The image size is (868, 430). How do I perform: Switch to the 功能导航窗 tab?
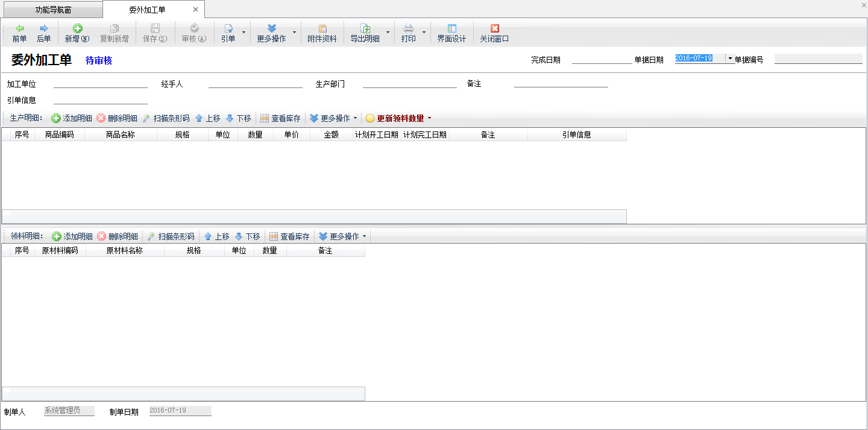coord(53,10)
